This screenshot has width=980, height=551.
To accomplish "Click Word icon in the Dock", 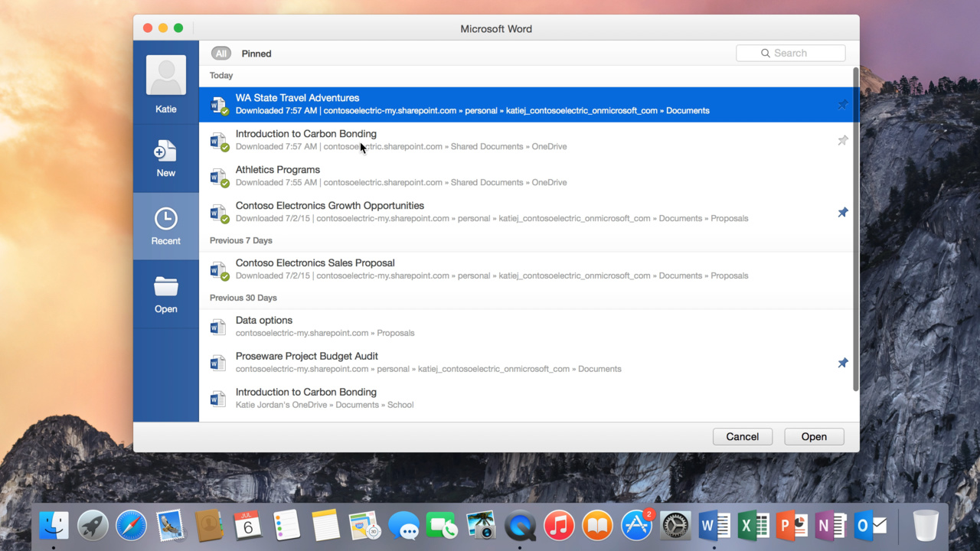I will pos(715,526).
